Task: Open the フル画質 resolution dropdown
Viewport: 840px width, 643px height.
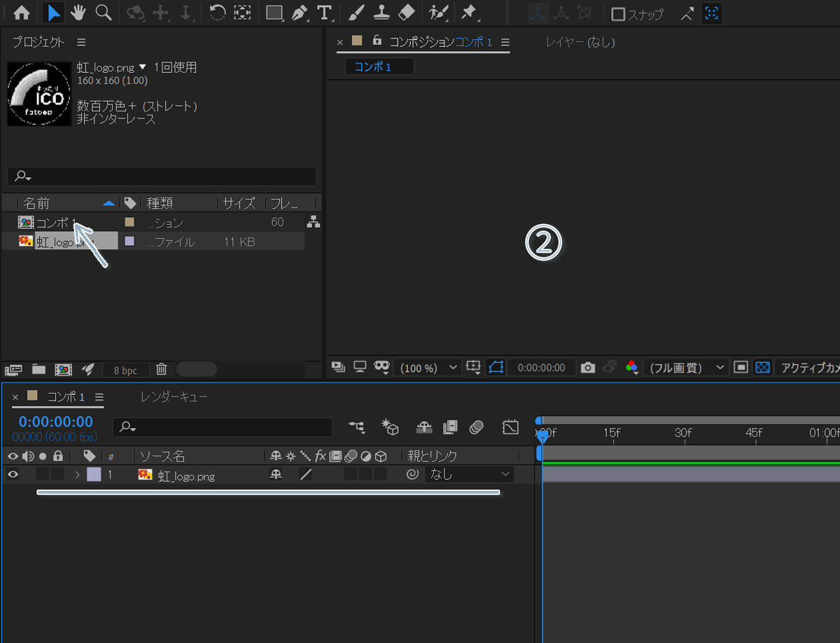Action: (x=686, y=368)
